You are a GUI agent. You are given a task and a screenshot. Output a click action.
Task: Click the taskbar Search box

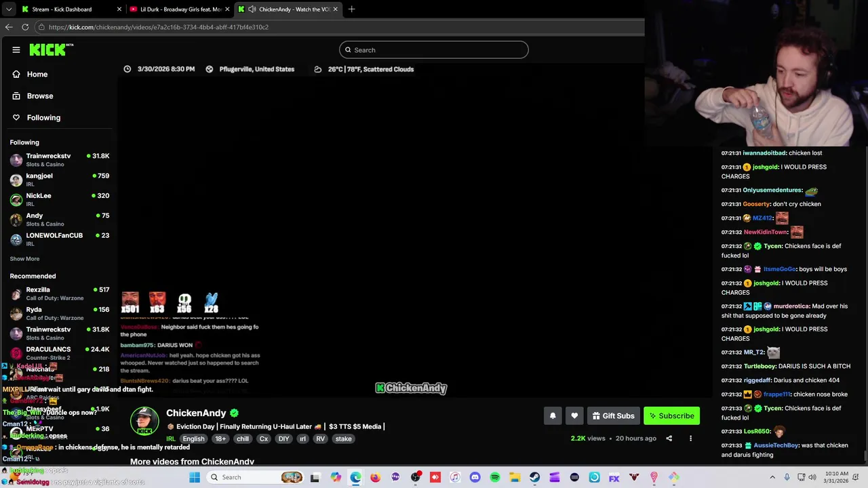coord(256,477)
